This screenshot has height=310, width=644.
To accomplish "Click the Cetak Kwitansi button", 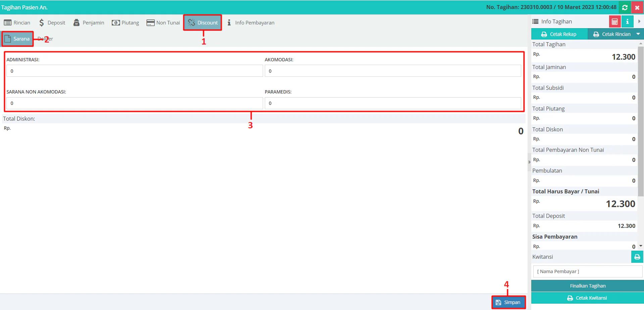I will point(587,298).
